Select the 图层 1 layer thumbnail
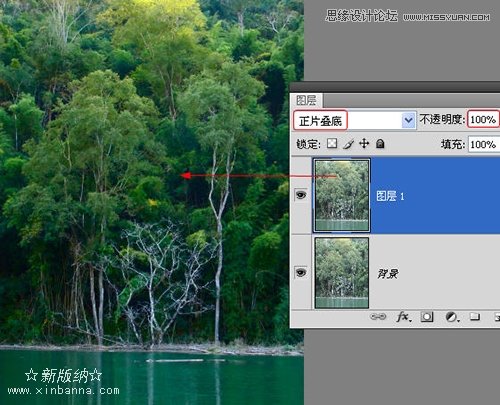 pos(342,195)
